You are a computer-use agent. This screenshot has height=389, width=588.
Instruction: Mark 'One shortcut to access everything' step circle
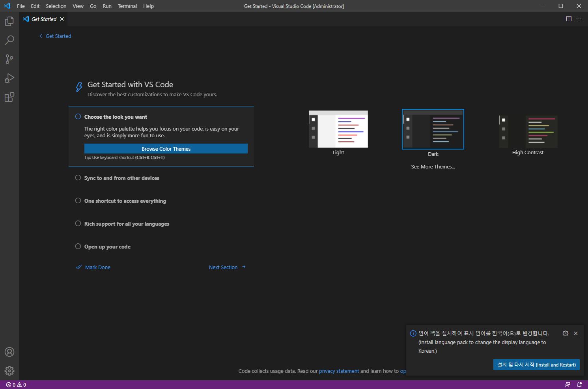[78, 200]
